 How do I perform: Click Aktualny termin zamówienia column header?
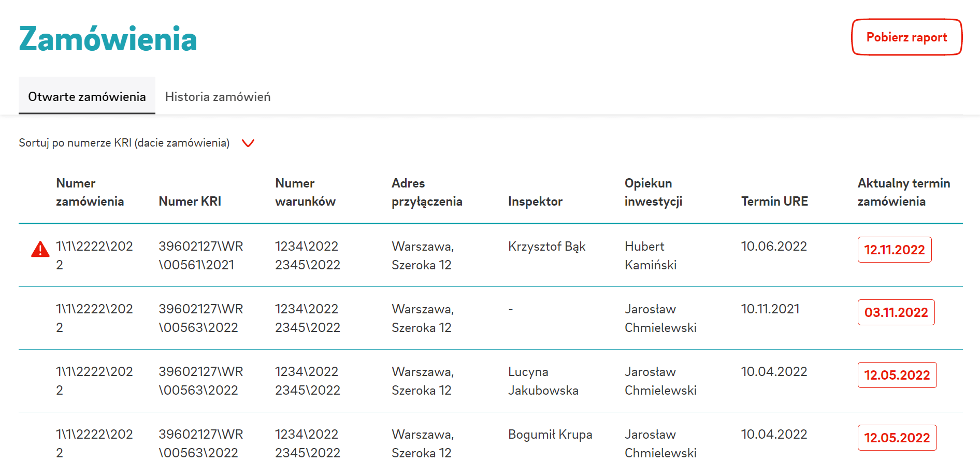point(903,192)
